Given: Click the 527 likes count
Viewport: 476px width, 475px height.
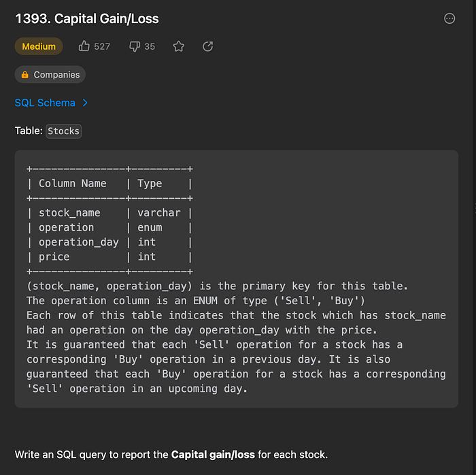Looking at the screenshot, I should point(102,46).
